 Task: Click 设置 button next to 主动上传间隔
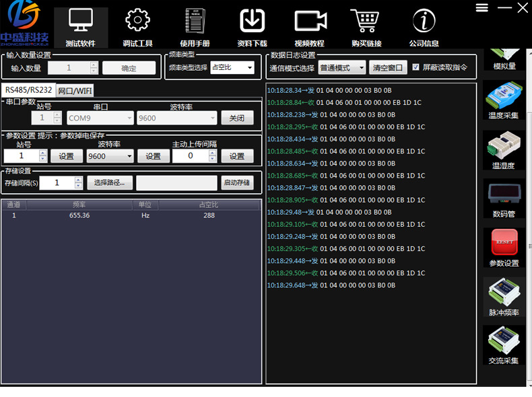tap(237, 156)
